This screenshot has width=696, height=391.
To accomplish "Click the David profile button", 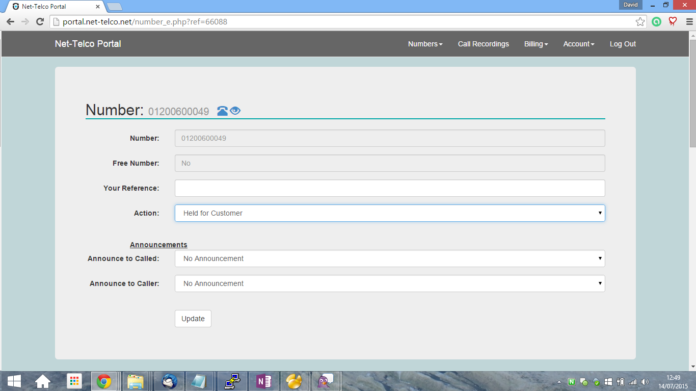I will [630, 5].
